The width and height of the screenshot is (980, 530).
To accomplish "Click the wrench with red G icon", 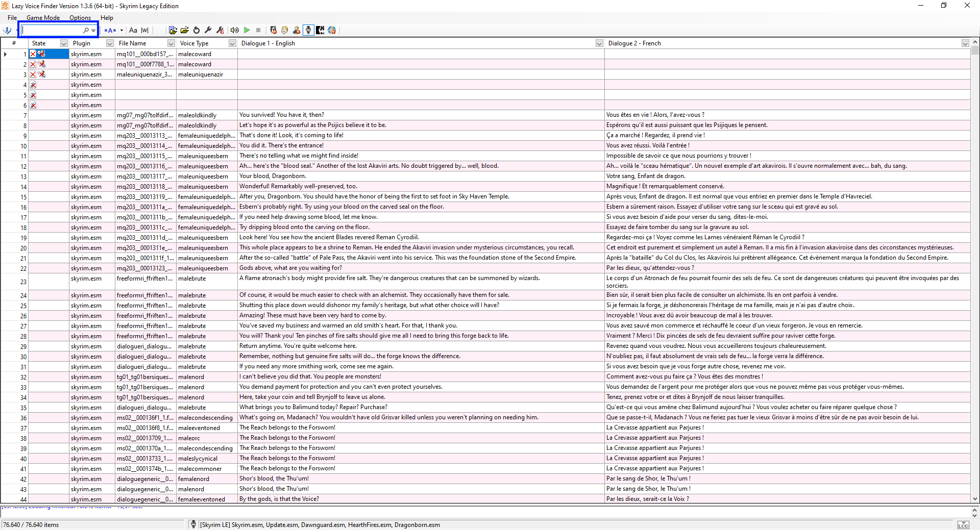I will point(220,30).
